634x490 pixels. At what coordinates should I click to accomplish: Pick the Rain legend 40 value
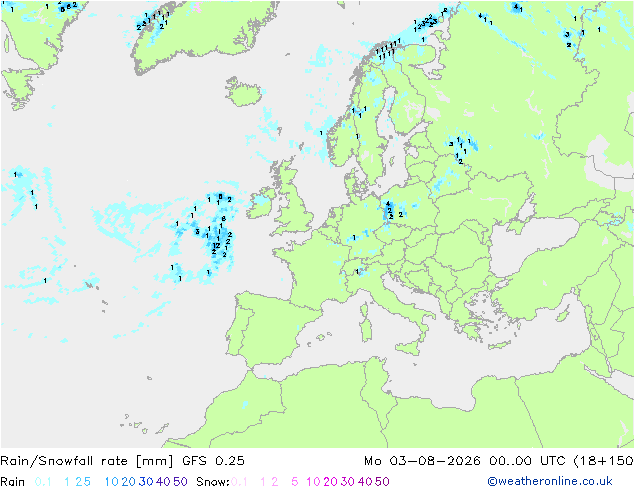[163, 482]
